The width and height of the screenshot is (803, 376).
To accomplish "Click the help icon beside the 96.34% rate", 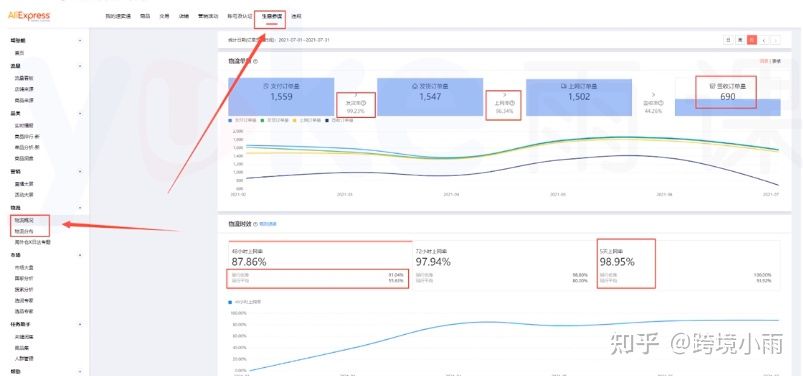I will tap(513, 102).
